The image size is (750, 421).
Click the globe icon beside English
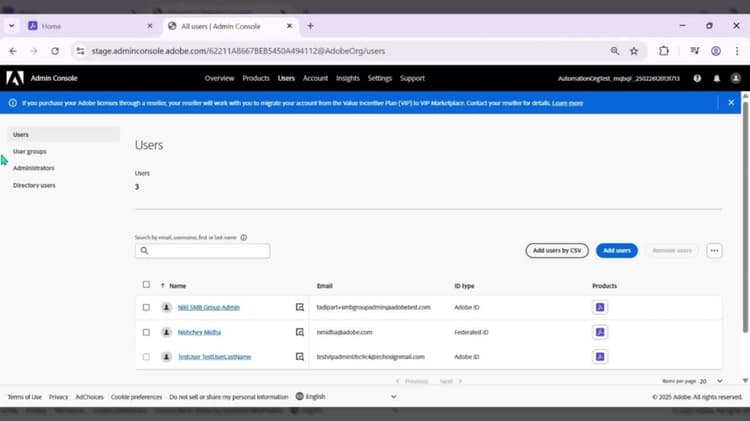click(299, 396)
